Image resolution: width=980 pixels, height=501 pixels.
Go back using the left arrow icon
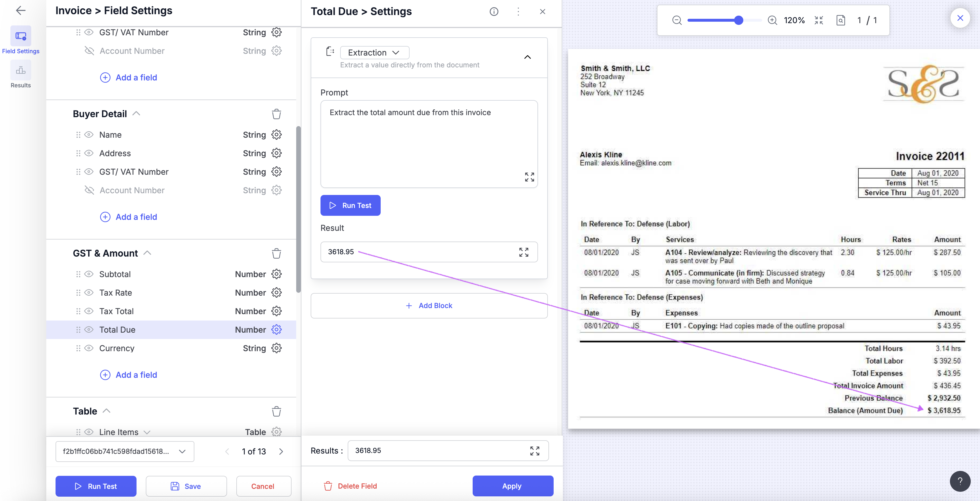(x=21, y=10)
